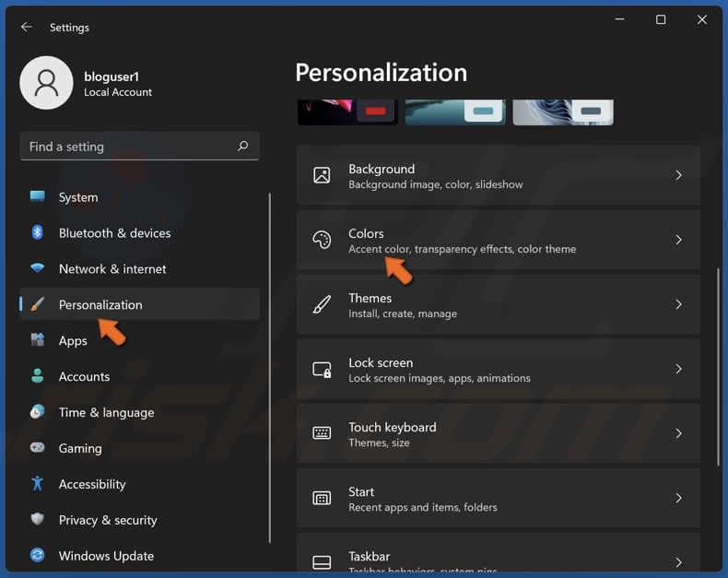Click the Privacy shield icon
The image size is (728, 578).
click(37, 519)
